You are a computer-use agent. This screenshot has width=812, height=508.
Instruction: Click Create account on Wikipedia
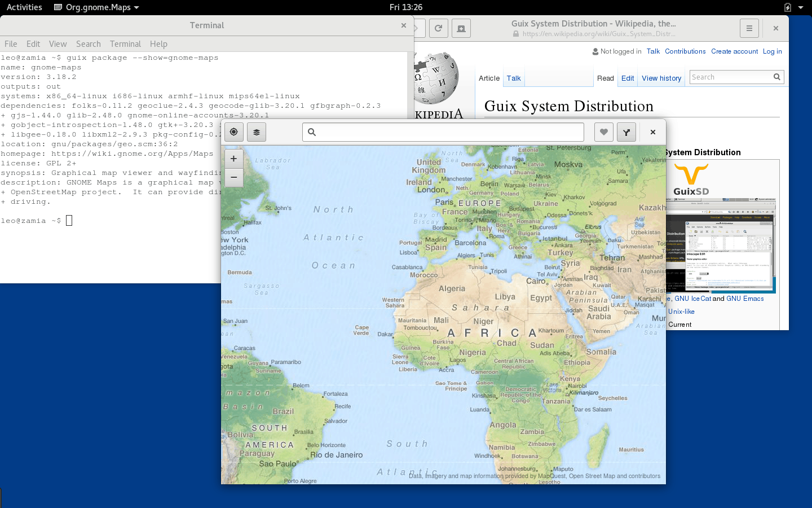click(x=734, y=51)
